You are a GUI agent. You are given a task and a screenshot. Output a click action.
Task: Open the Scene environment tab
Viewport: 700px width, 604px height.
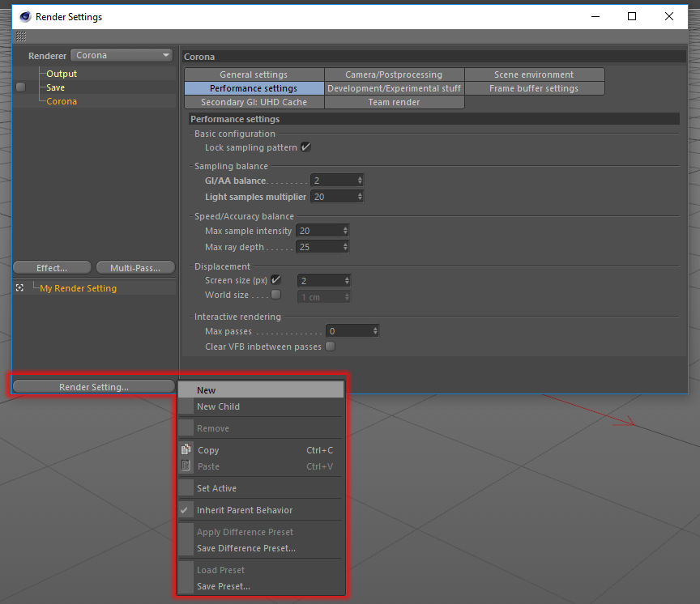pos(535,74)
